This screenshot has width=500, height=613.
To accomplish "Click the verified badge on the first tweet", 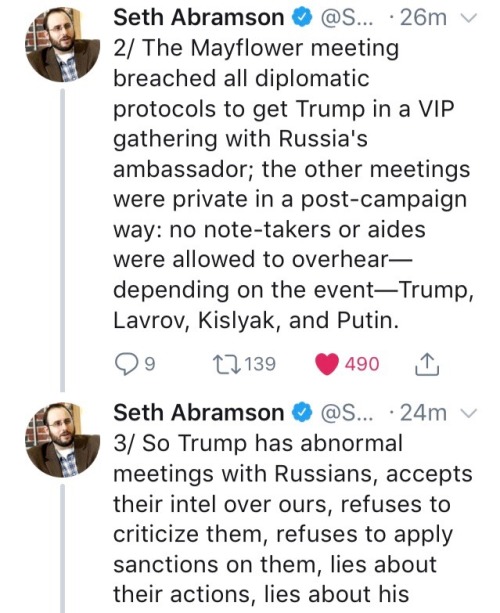I will (303, 18).
